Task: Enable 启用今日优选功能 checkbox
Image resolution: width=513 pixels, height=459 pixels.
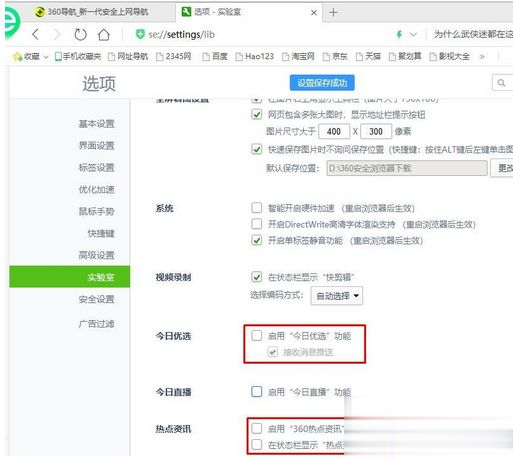Action: point(256,335)
